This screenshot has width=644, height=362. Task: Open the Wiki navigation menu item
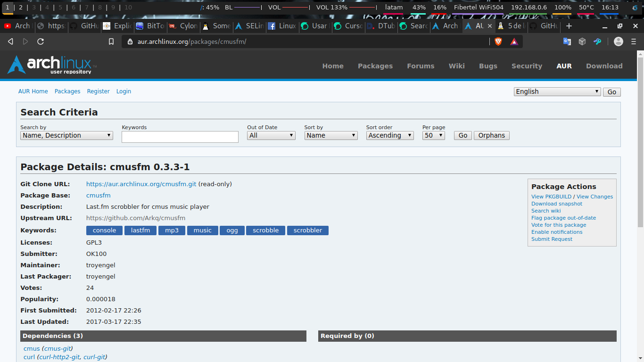[456, 66]
